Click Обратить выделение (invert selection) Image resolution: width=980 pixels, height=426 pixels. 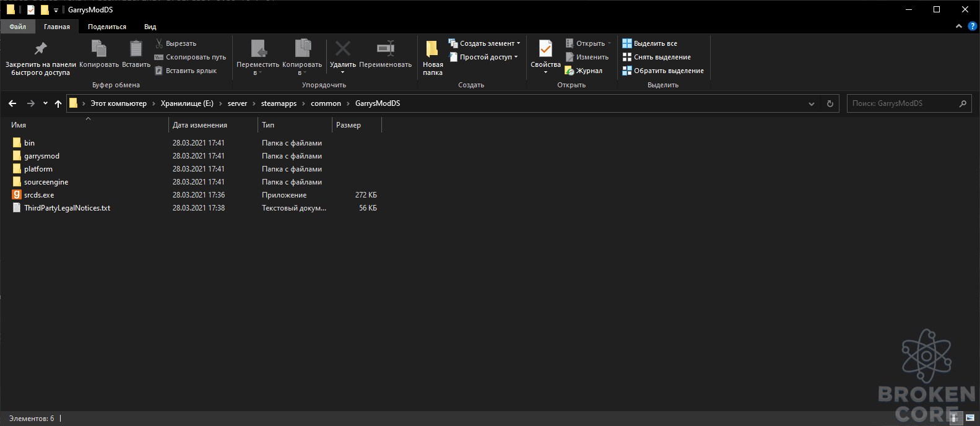pos(663,71)
